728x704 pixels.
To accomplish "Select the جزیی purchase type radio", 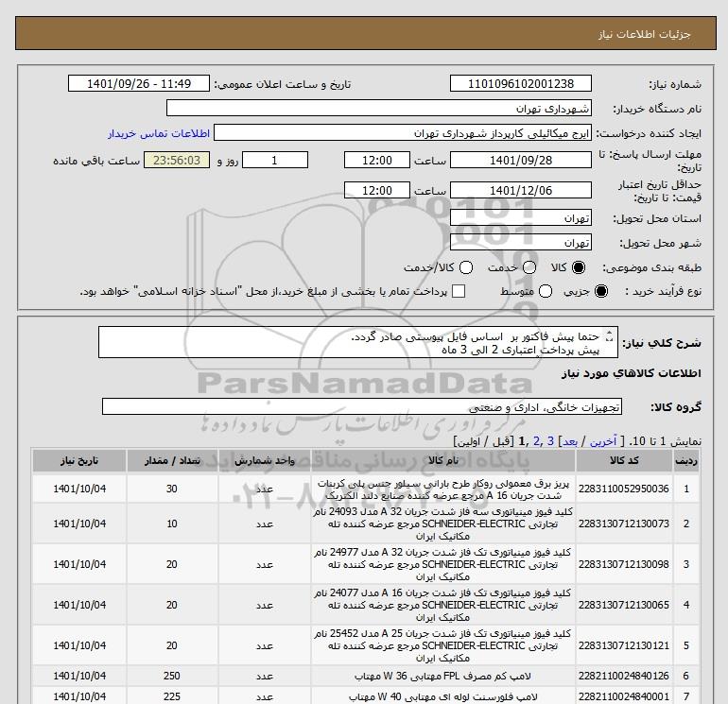I will pyautogui.click(x=601, y=291).
